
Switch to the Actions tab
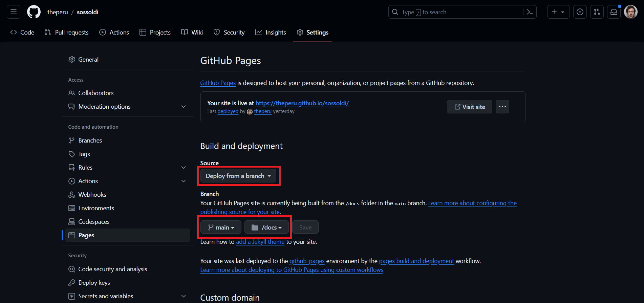[x=114, y=32]
